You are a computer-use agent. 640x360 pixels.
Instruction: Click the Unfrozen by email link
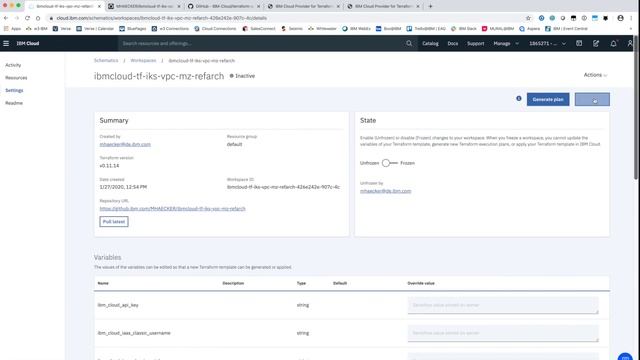(385, 191)
